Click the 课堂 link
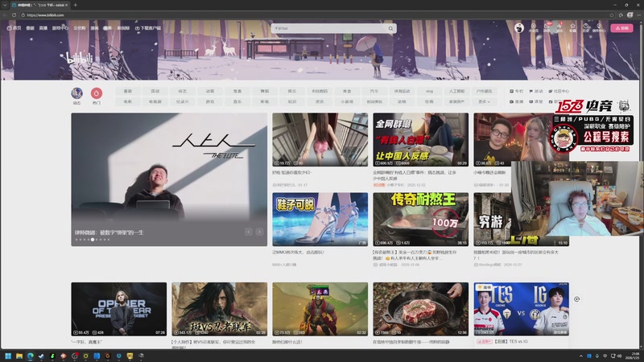Screen dimensions: 644x362 536,101
